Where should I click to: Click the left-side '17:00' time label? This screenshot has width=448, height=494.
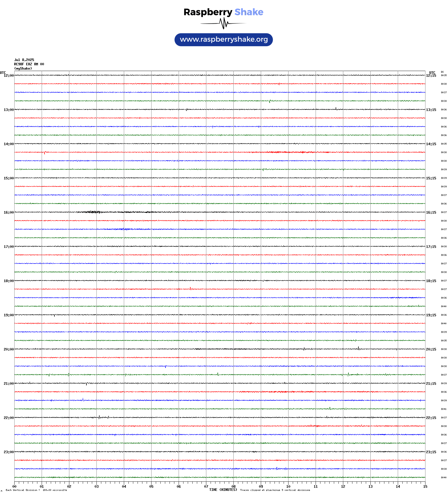coord(9,247)
